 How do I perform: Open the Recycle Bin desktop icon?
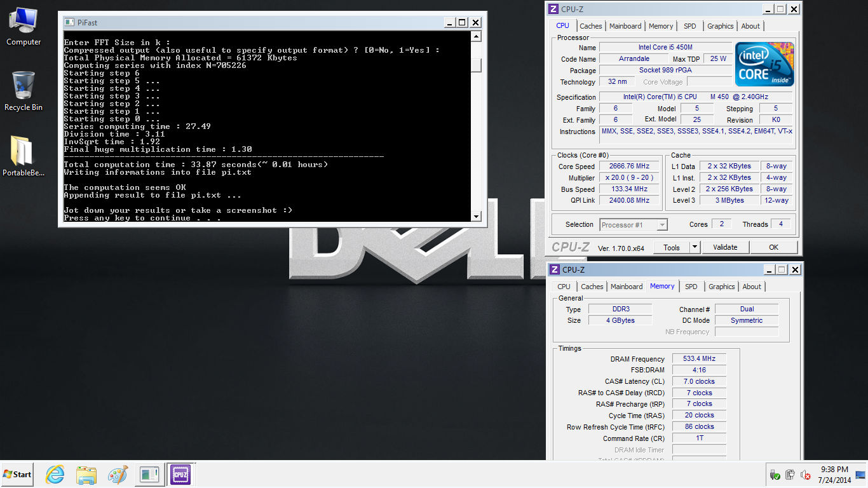24,91
